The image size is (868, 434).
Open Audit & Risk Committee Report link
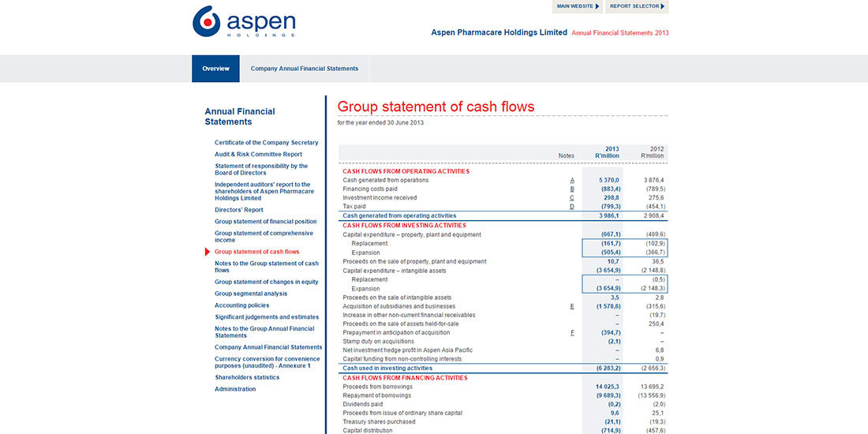pyautogui.click(x=259, y=155)
